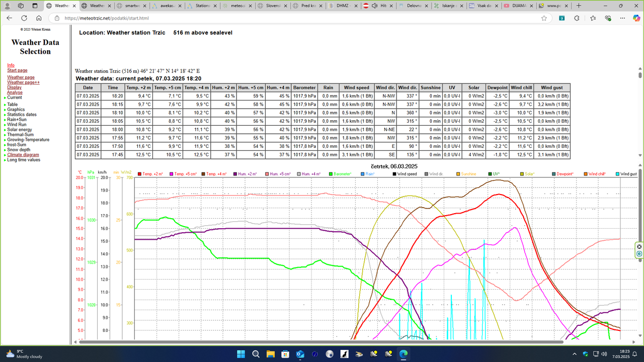This screenshot has height=362, width=644.
Task: Open the Start page link
Action: (x=17, y=70)
